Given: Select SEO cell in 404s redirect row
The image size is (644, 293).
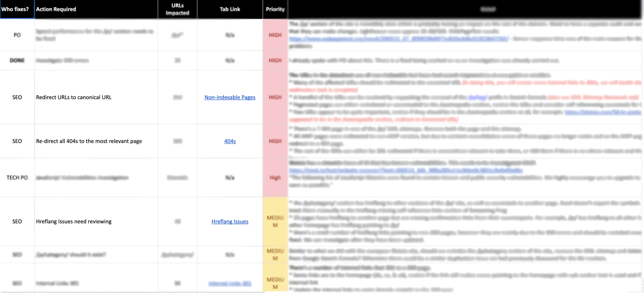Looking at the screenshot, I should [17, 141].
